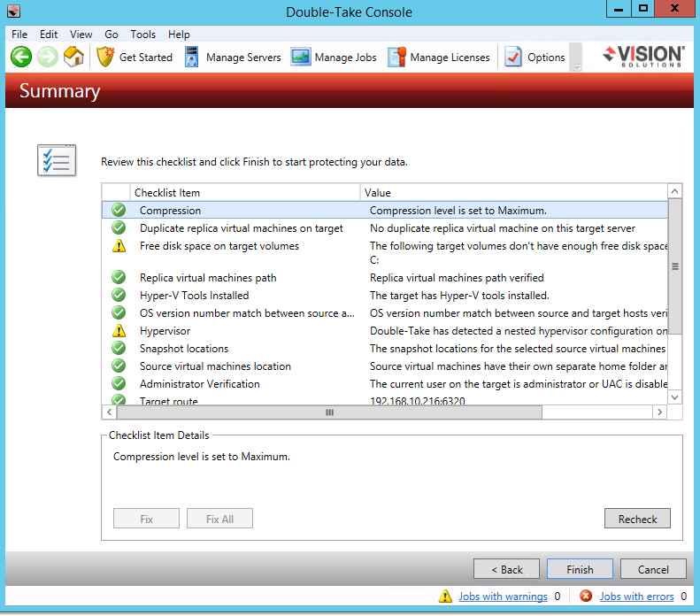Image resolution: width=700 pixels, height=616 pixels.
Task: Click the Forward arrow icon
Action: pyautogui.click(x=48, y=57)
